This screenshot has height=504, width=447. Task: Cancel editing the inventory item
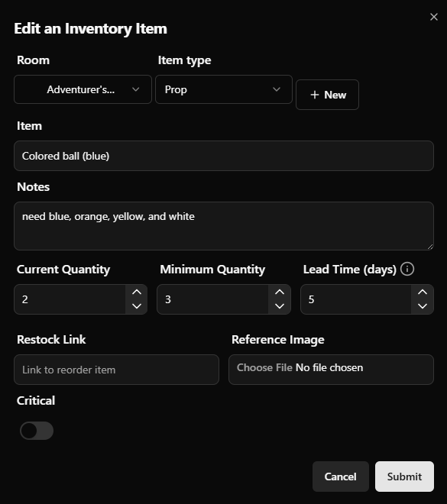[x=341, y=477]
